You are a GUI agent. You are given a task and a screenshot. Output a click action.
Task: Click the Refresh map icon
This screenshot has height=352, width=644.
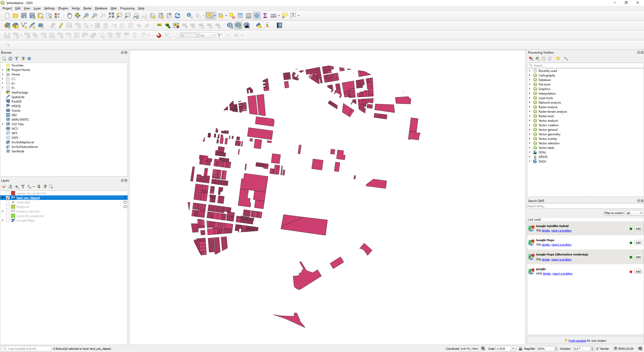coord(177,16)
